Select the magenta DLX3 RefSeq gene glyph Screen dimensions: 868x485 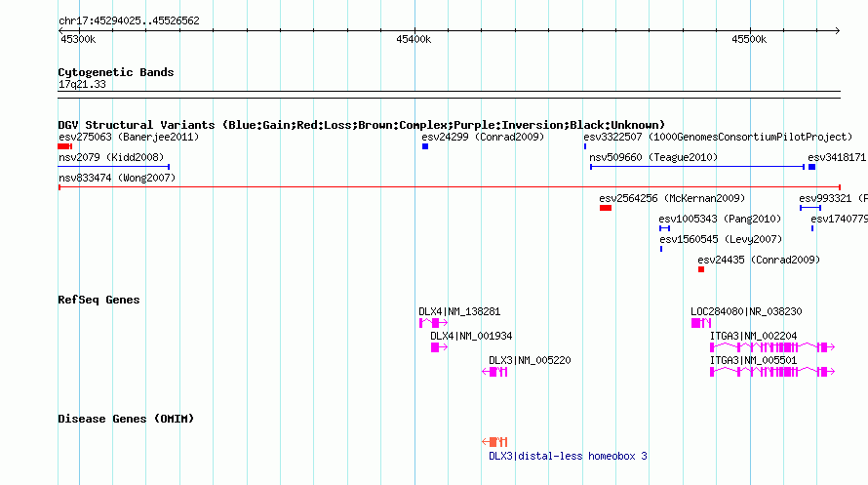coord(494,372)
